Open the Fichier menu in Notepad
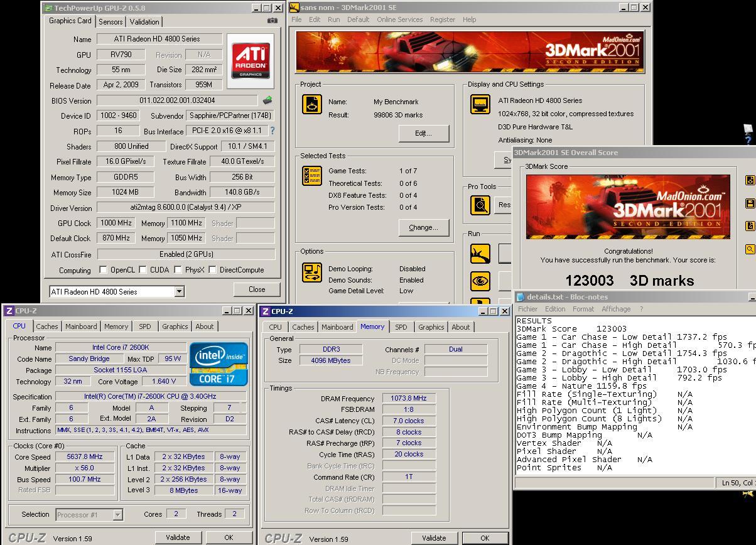Image resolution: width=756 pixels, height=545 pixels. click(x=527, y=309)
